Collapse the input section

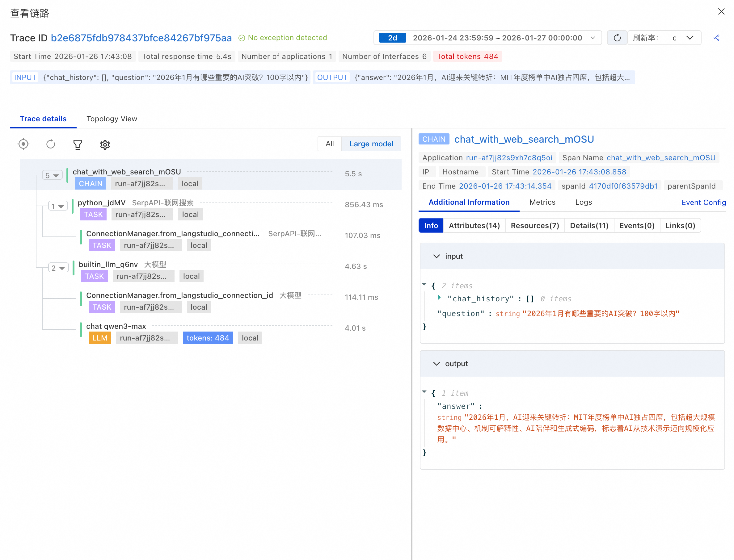tap(436, 256)
